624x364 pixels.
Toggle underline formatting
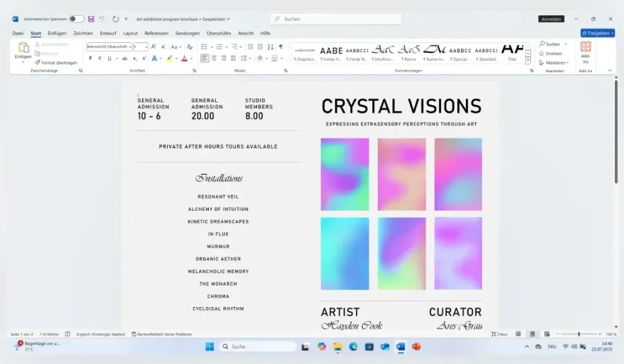(110, 58)
